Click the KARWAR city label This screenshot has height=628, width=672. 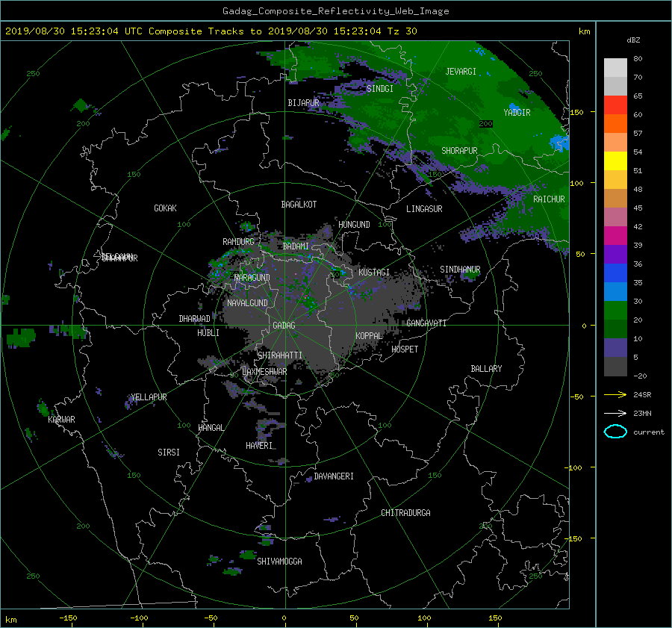(61, 420)
